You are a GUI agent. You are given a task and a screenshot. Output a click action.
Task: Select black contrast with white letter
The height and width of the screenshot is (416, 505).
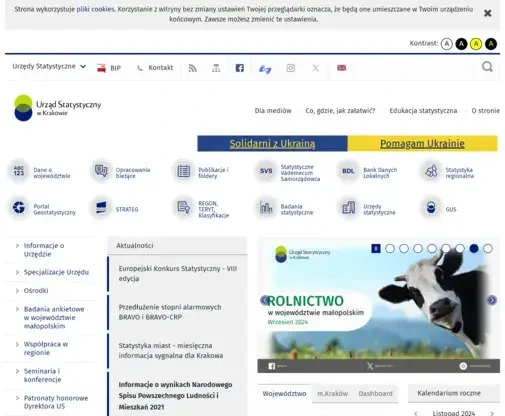tap(461, 44)
